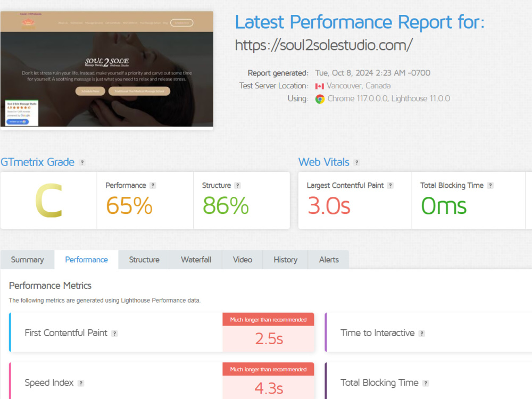Click the 65% Performance score
Viewport: 532px width, 399px height.
tap(129, 205)
